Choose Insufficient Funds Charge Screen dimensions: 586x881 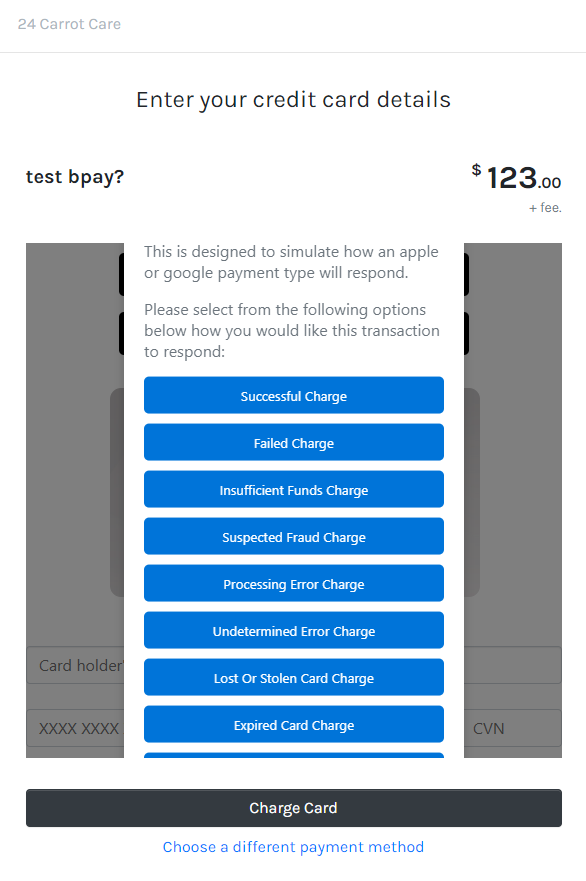[x=294, y=489]
